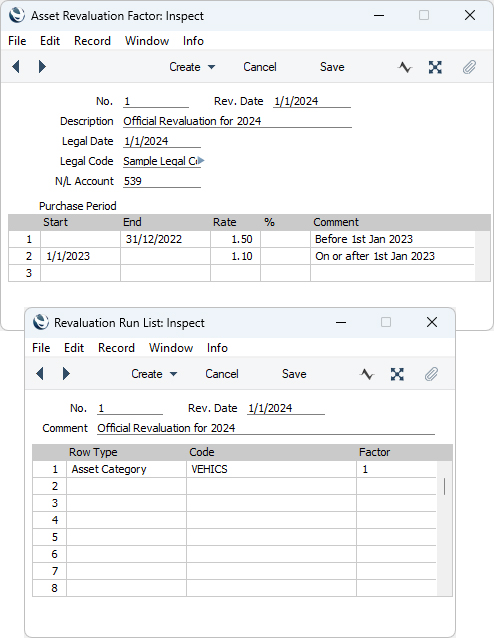Click the attachments paperclip in Asset Revaluation Factor
The image size is (494, 638).
[469, 67]
